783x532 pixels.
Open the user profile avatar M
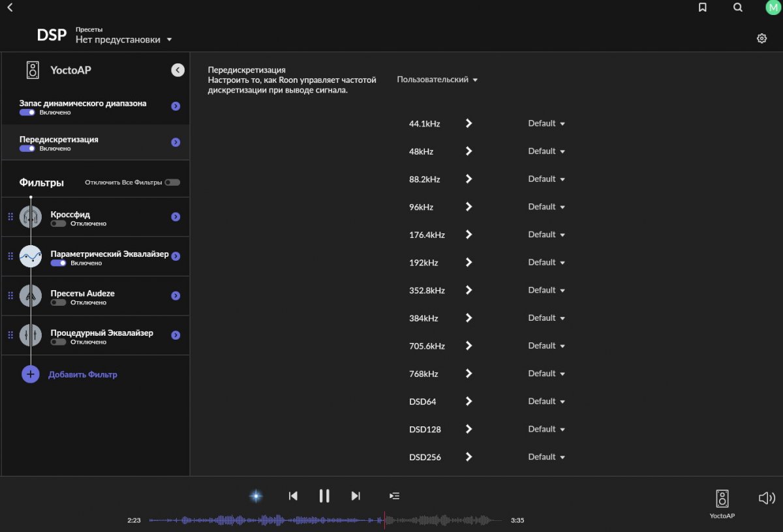[x=773, y=8]
